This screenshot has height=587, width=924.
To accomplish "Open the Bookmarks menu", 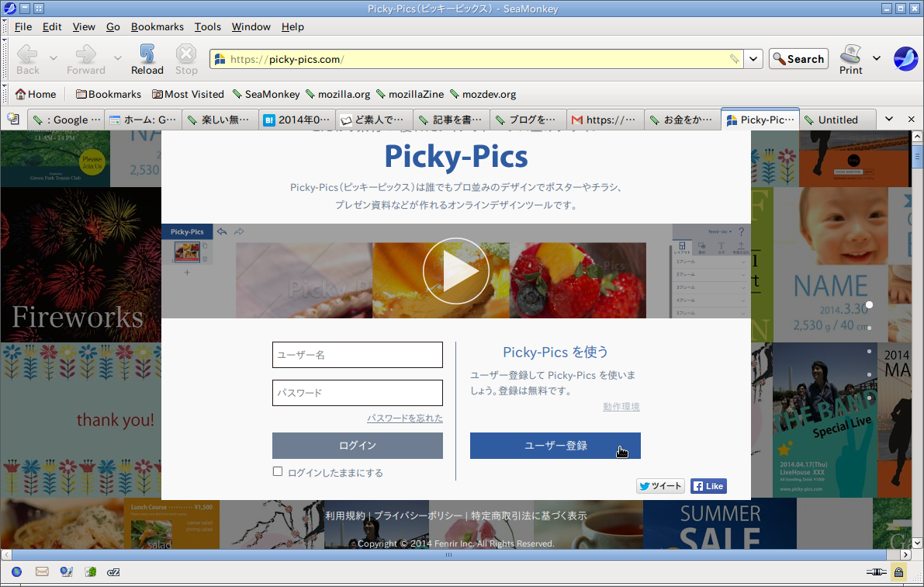I will 157,27.
